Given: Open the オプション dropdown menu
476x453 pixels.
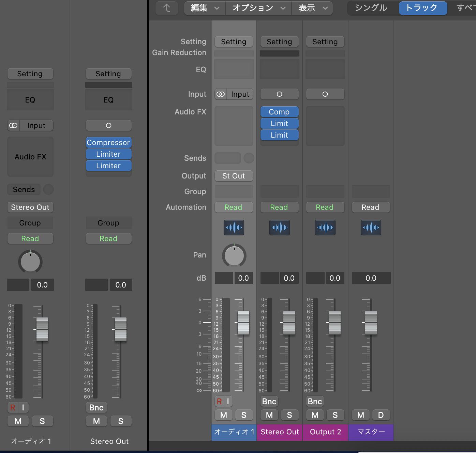Looking at the screenshot, I should pos(258,8).
